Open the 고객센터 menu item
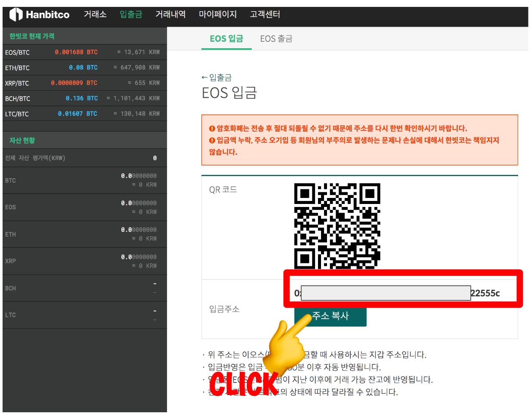 265,14
